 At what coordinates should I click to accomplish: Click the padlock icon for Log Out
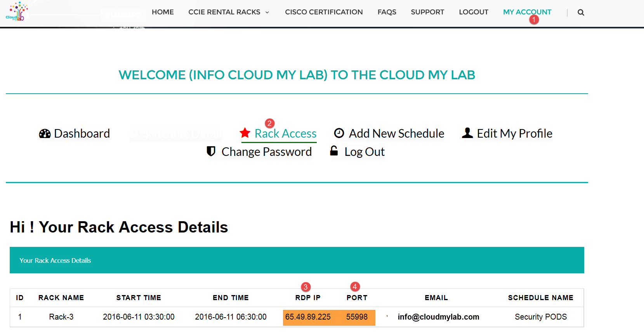(x=334, y=150)
